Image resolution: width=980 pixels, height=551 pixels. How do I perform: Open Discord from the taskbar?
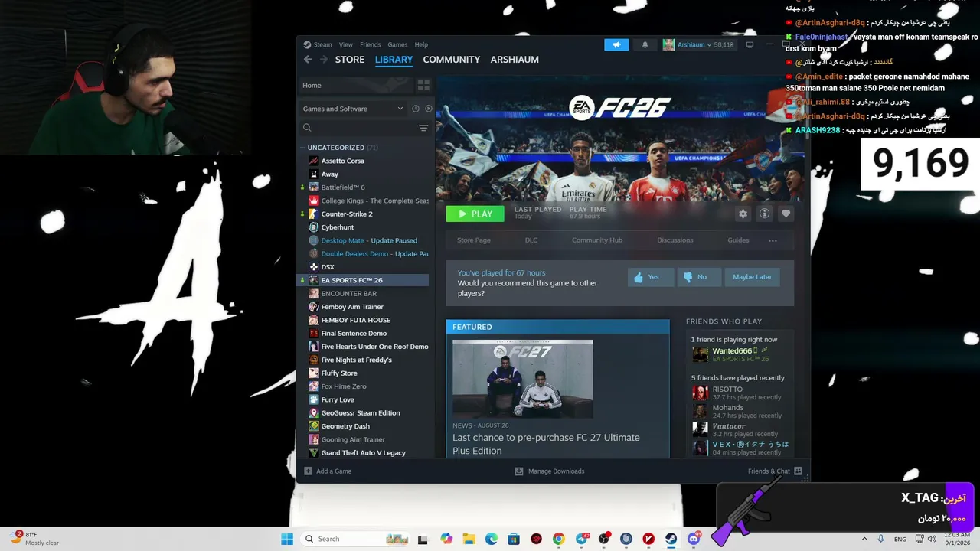click(x=693, y=539)
